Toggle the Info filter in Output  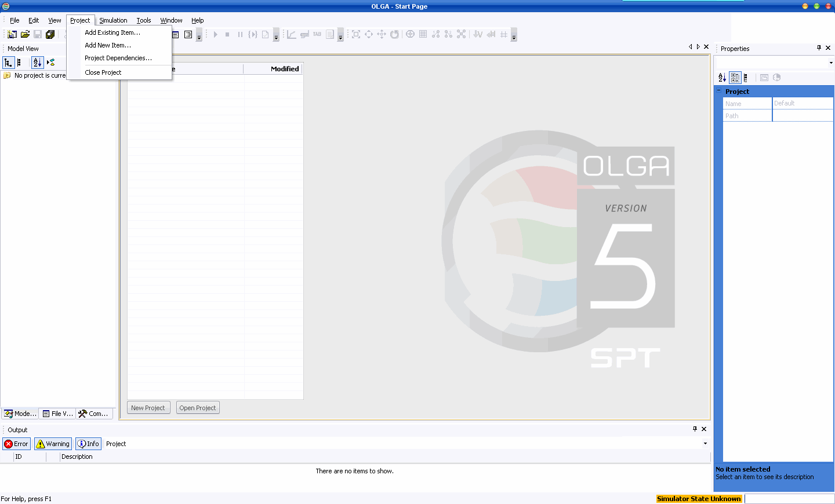click(x=88, y=444)
